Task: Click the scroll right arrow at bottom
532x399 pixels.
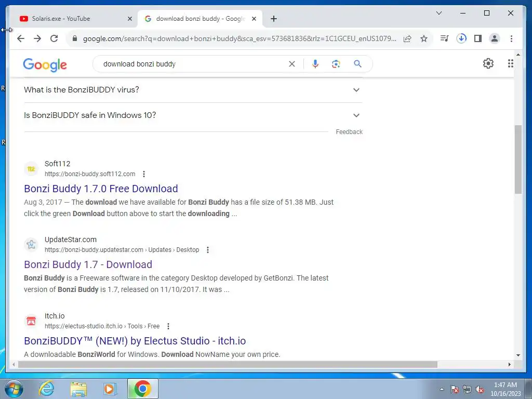Action: pos(509,365)
